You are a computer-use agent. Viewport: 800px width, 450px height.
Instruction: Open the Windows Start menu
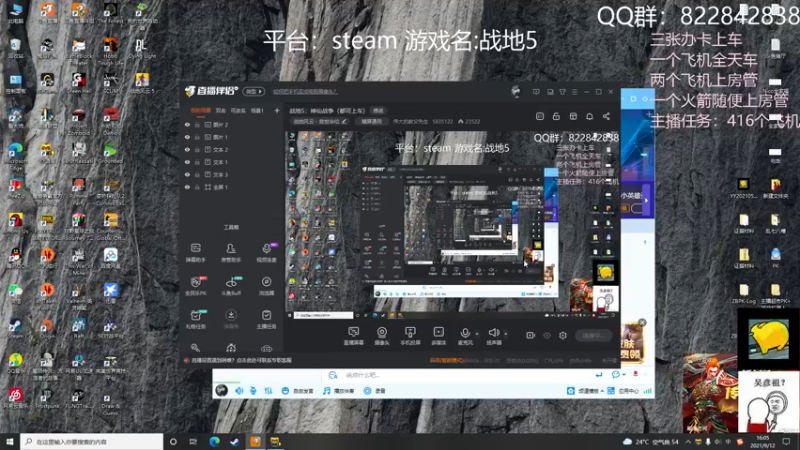10,441
